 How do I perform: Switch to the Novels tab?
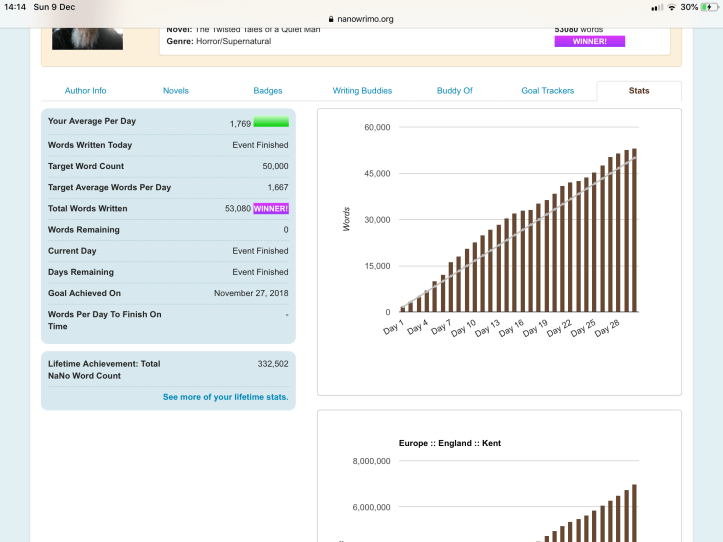click(x=176, y=91)
